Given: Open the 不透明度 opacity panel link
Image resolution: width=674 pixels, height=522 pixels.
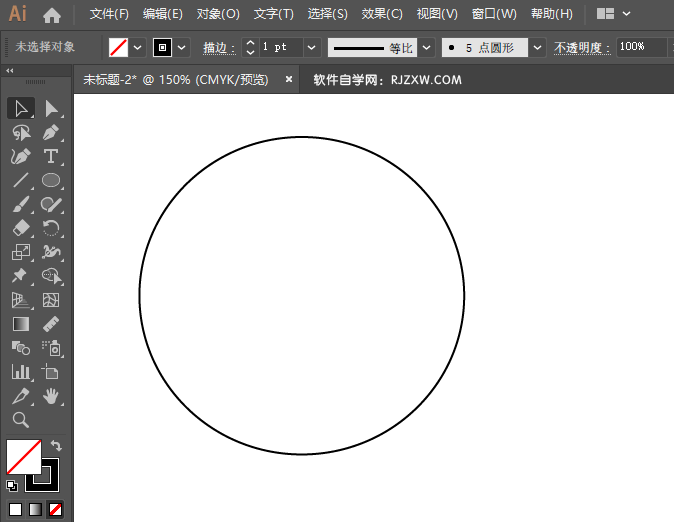Looking at the screenshot, I should point(582,48).
